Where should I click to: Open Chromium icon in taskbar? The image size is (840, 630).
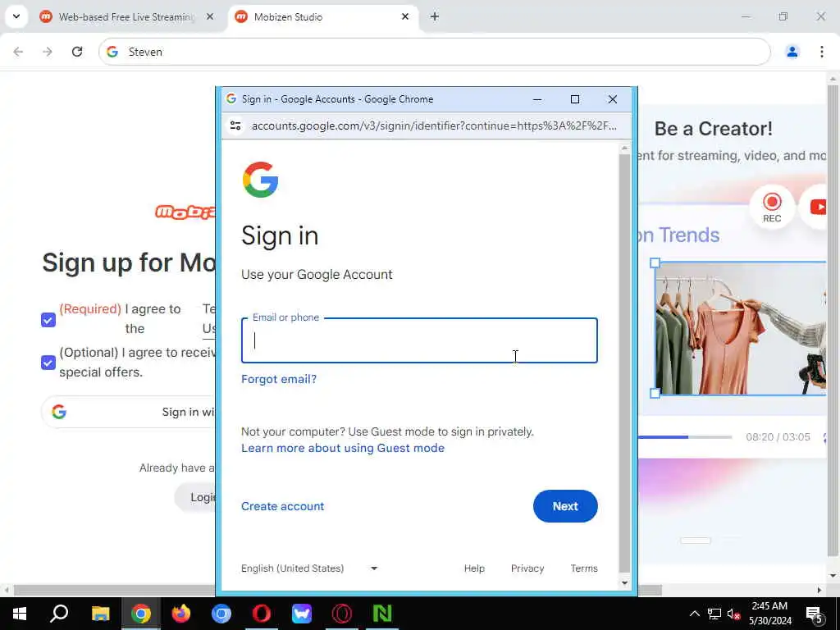(x=221, y=614)
